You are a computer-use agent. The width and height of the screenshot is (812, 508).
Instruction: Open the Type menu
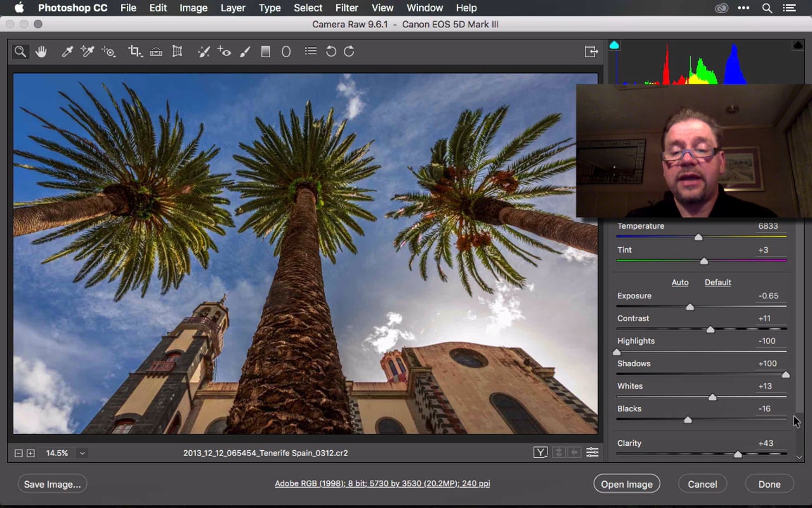coord(270,8)
